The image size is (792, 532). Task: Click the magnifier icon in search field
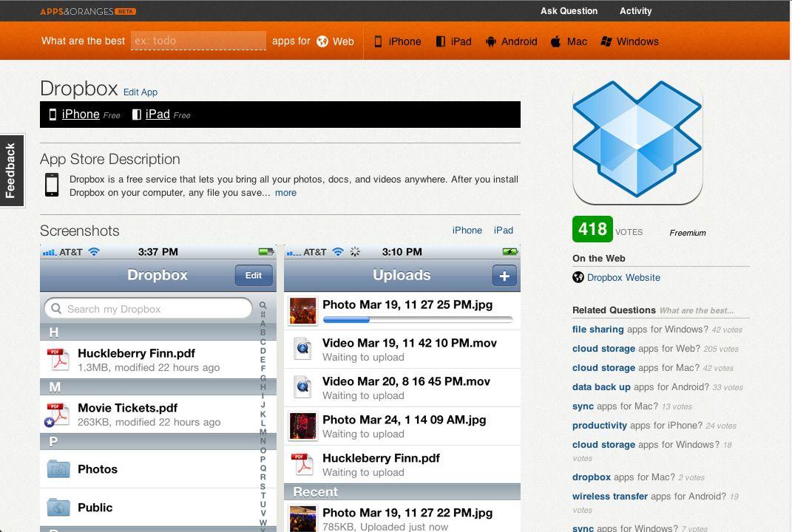[56, 308]
